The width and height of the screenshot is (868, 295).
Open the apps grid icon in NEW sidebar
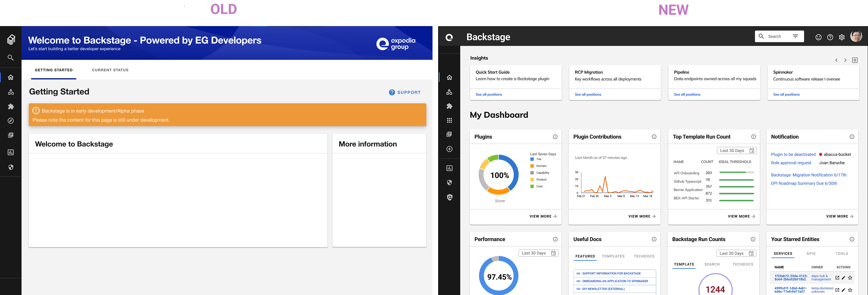click(x=449, y=120)
